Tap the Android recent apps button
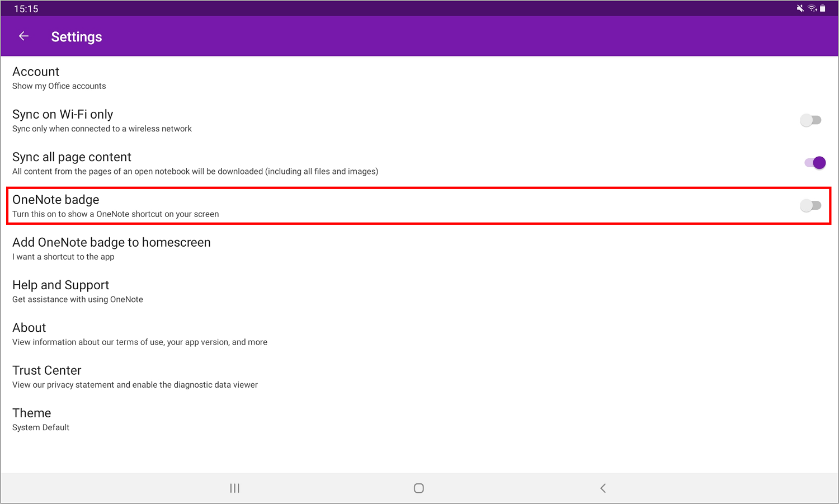 click(235, 488)
